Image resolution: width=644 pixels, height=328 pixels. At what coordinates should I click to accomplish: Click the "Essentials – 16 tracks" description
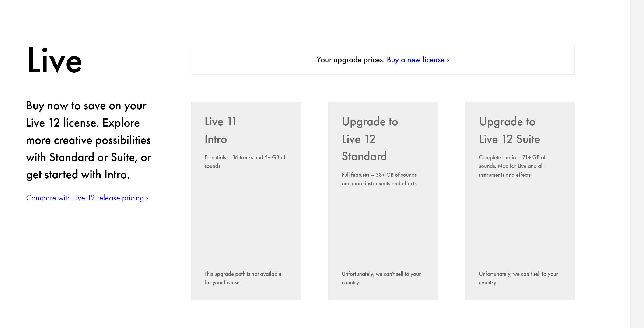[245, 162]
